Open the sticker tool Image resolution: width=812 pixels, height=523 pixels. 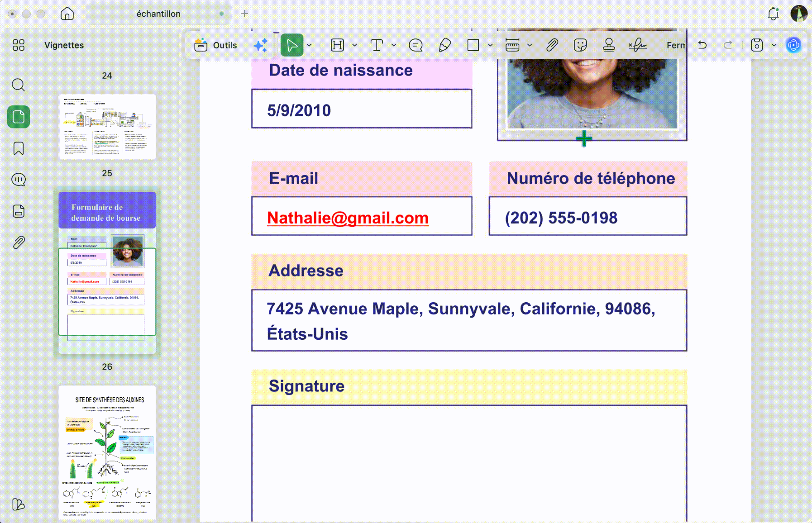[580, 45]
